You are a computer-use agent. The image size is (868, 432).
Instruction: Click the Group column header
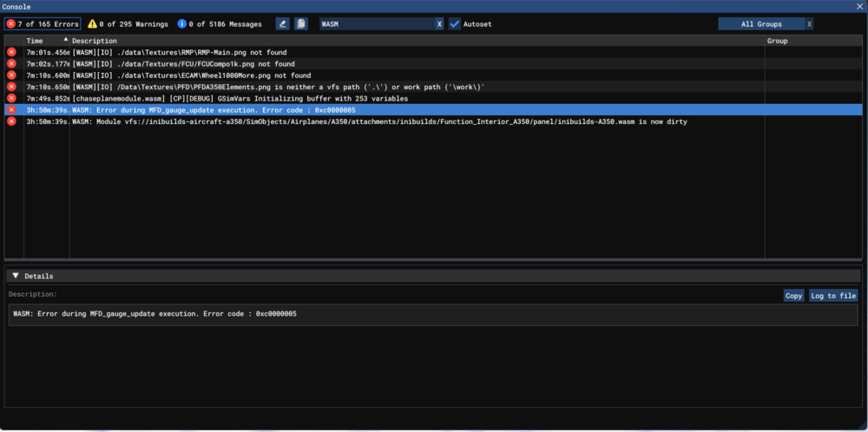(777, 41)
